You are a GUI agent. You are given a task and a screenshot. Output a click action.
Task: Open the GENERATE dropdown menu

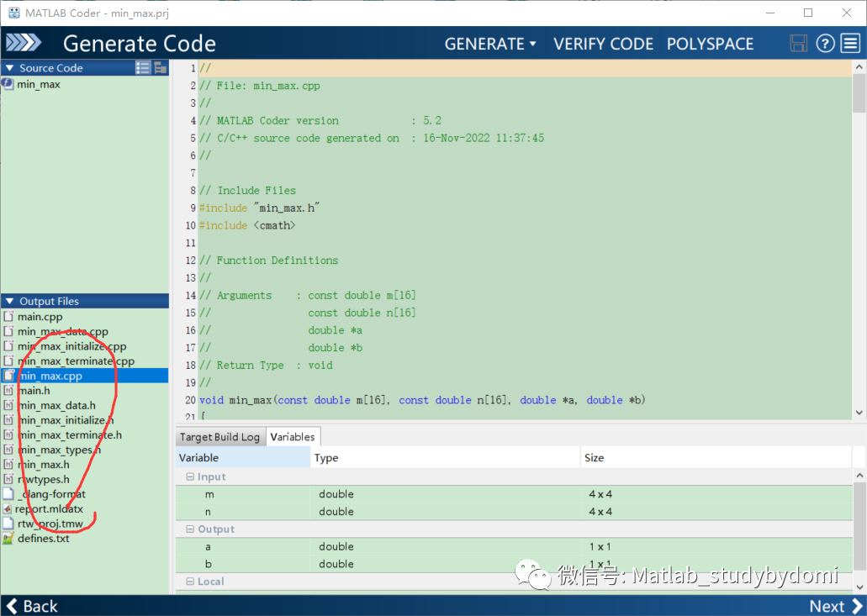[x=490, y=44]
